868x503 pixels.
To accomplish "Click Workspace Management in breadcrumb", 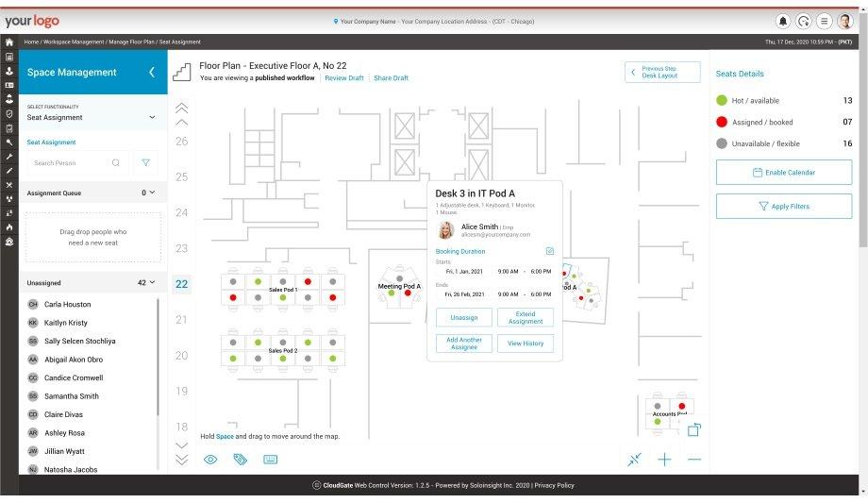I will [x=74, y=42].
